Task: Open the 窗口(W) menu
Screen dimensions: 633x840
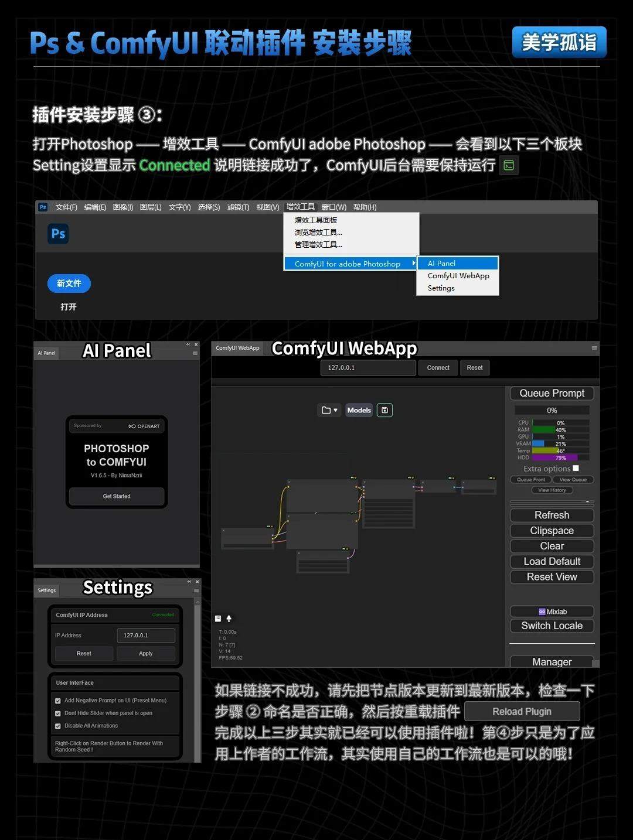Action: pyautogui.click(x=334, y=207)
